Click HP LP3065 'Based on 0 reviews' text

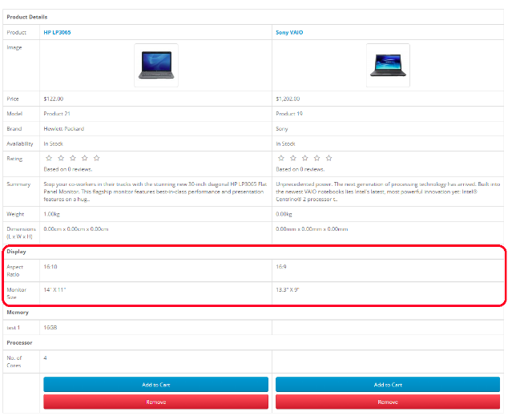coord(68,169)
